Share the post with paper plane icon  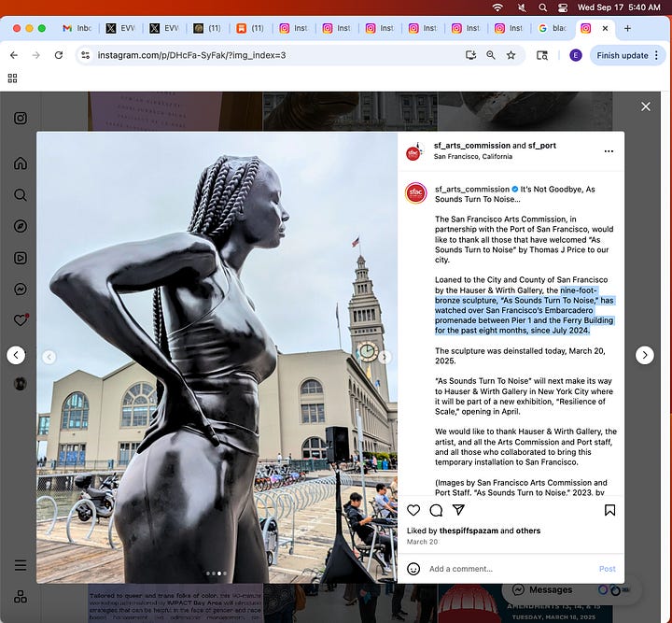click(458, 509)
